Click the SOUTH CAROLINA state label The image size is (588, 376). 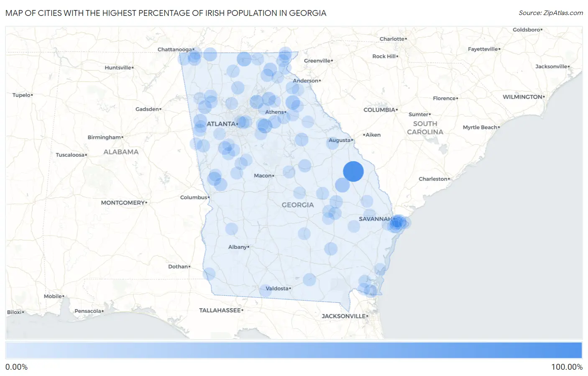point(425,128)
